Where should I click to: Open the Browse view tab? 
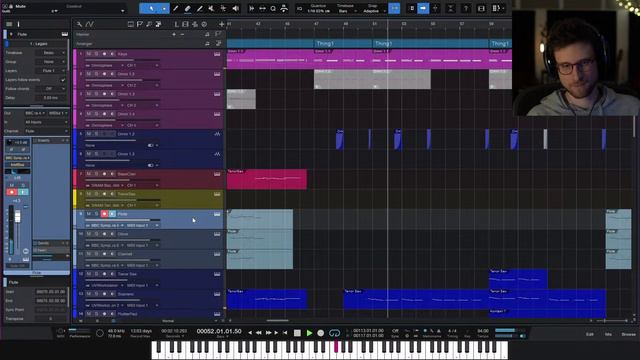tap(629, 334)
